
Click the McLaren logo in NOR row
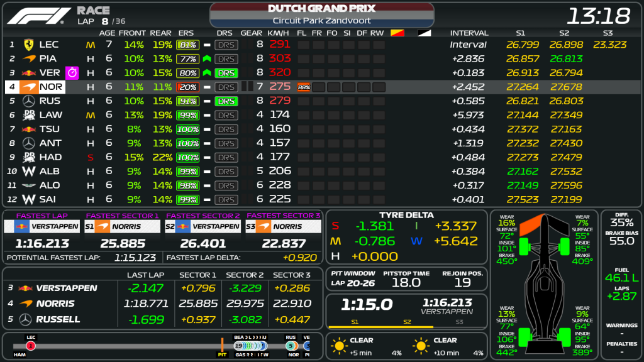pyautogui.click(x=28, y=87)
